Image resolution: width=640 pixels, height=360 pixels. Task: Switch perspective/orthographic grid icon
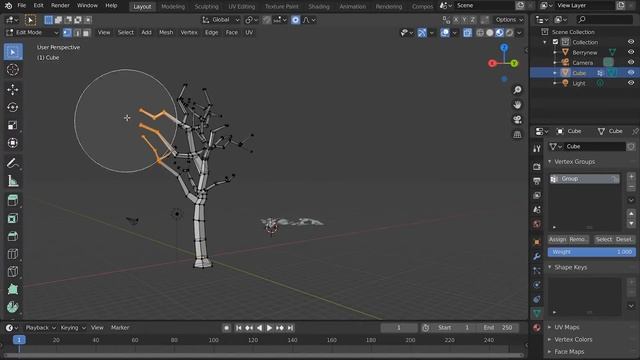[517, 134]
